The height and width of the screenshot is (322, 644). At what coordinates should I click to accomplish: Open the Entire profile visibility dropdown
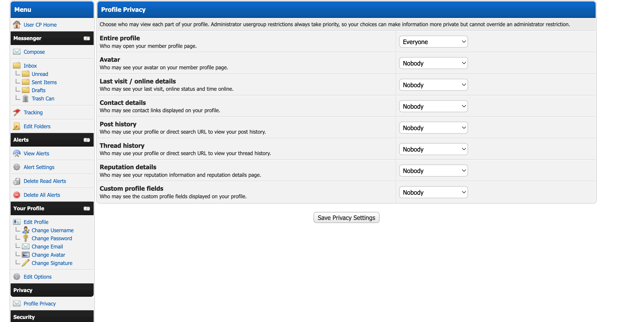(433, 42)
